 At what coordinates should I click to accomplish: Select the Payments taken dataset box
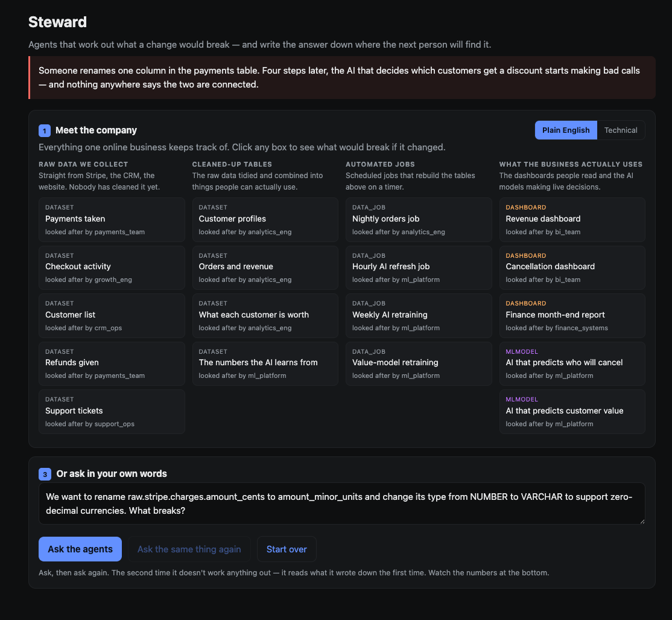(x=112, y=220)
